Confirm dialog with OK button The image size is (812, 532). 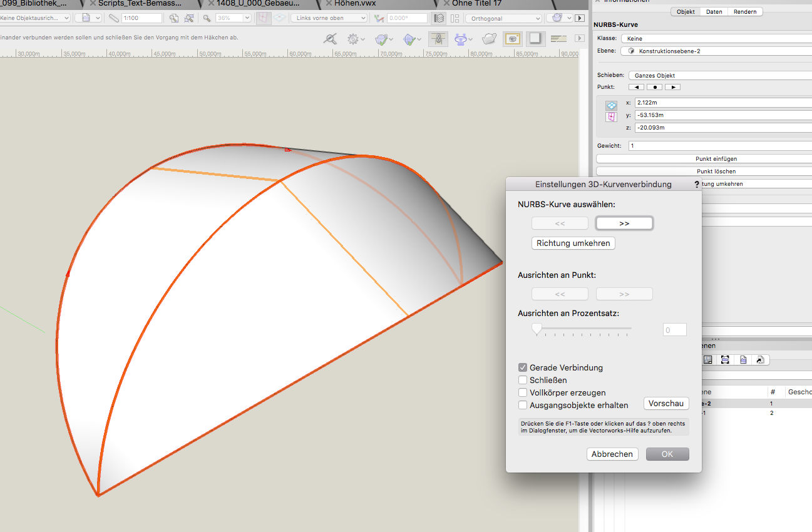[x=667, y=454]
